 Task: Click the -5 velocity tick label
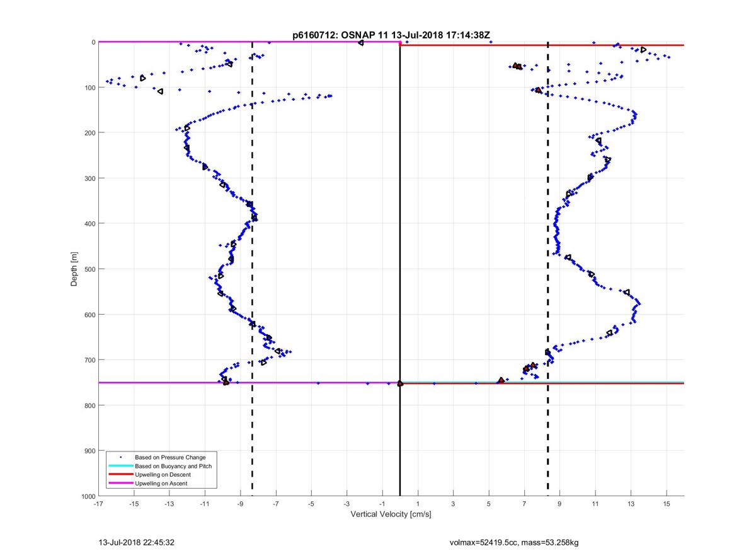311,504
